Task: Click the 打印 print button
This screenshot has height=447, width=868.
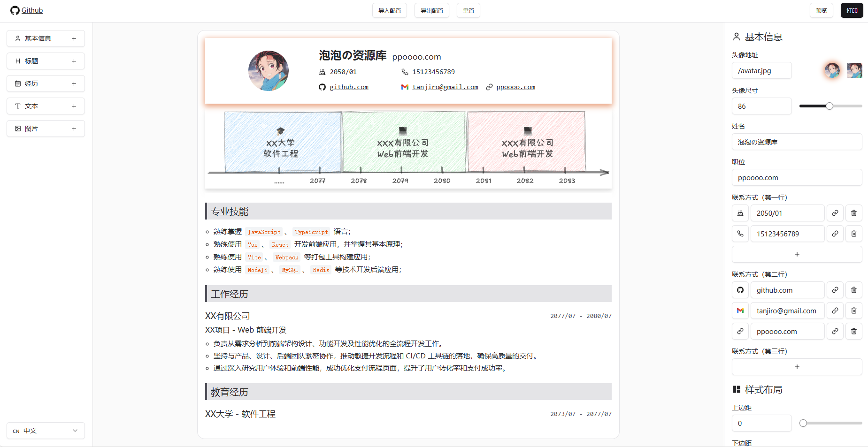Action: (852, 10)
